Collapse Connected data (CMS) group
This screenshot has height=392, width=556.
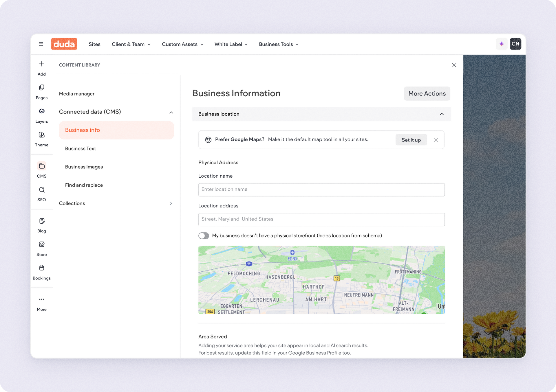tap(171, 112)
